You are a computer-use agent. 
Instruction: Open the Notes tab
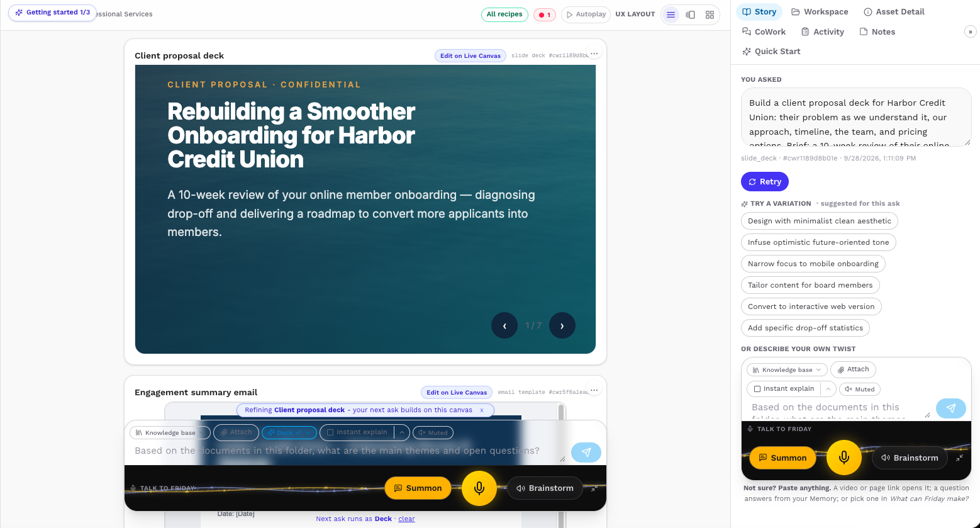click(x=877, y=31)
